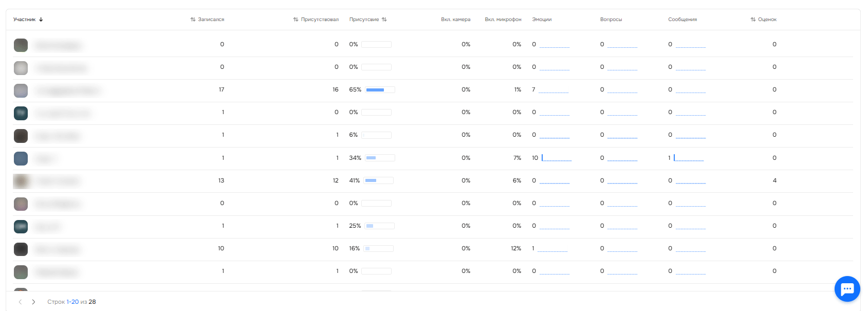Click the 65% attendance progress bar
Viewport: 868px width, 311px height.
pos(380,90)
